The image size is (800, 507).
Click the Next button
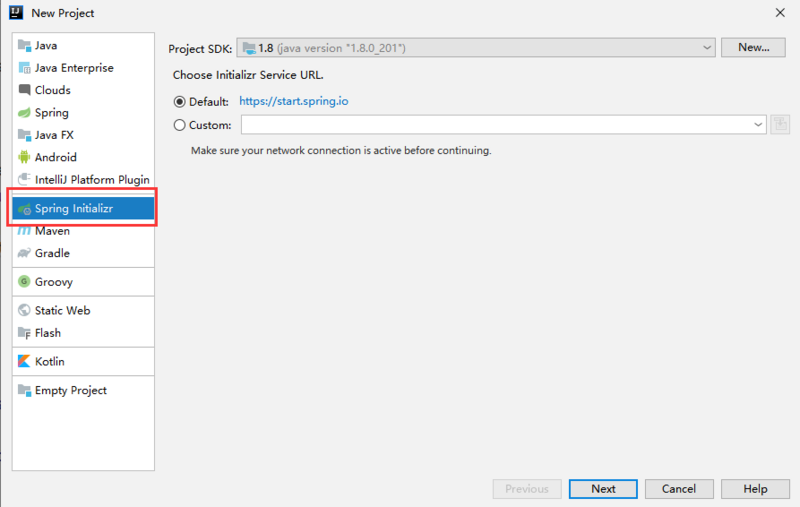click(x=603, y=489)
